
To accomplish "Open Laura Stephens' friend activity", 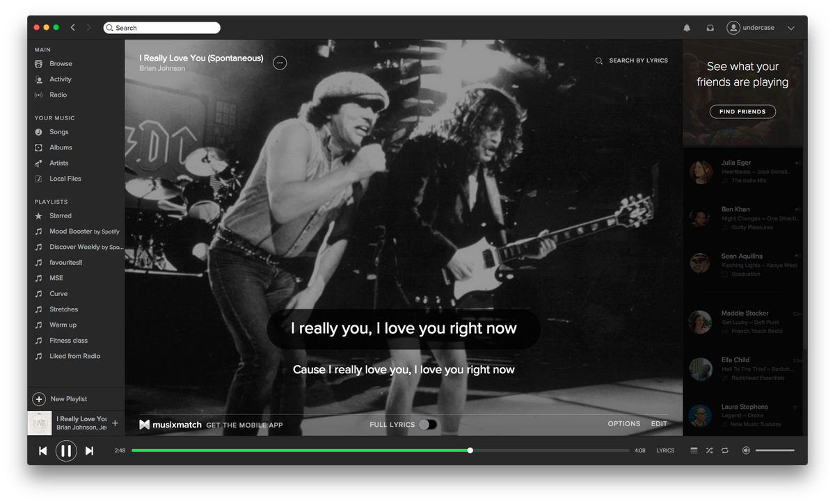I will coord(742,415).
